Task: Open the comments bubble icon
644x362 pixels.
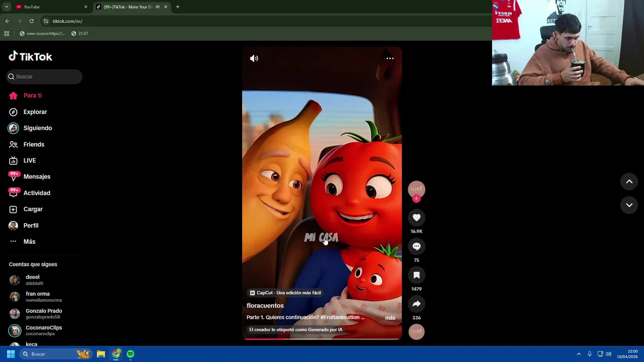Action: 417,246
